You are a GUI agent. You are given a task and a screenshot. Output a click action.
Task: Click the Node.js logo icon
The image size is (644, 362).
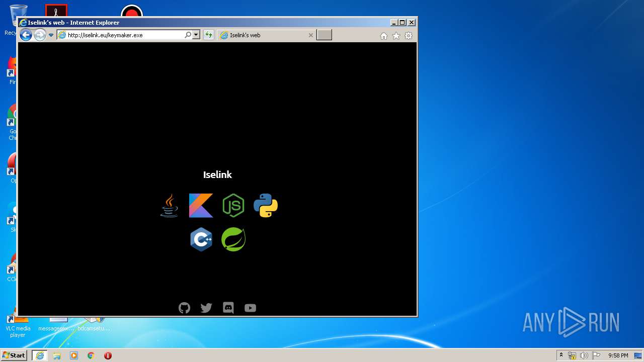coord(233,206)
